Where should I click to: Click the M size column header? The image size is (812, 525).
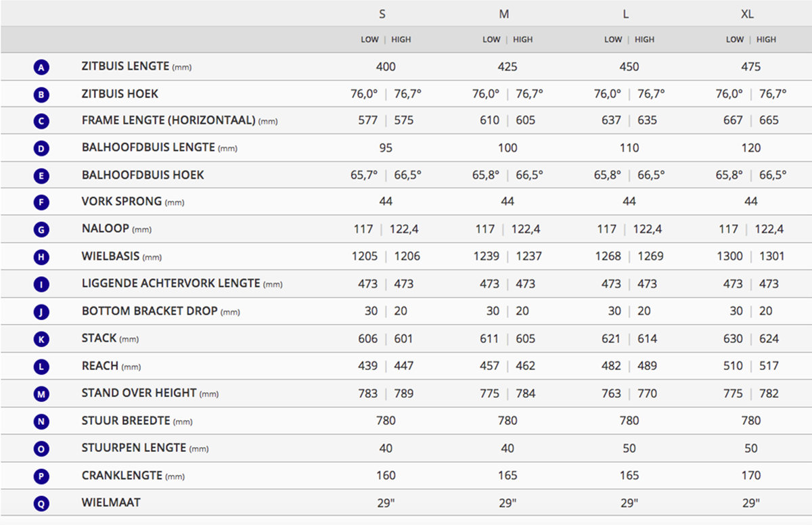(504, 14)
